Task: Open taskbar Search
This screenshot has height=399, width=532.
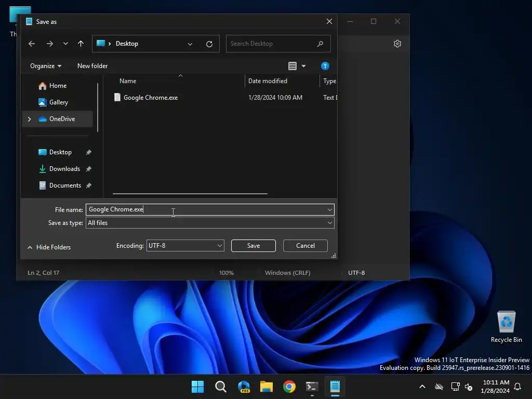Action: click(220, 387)
